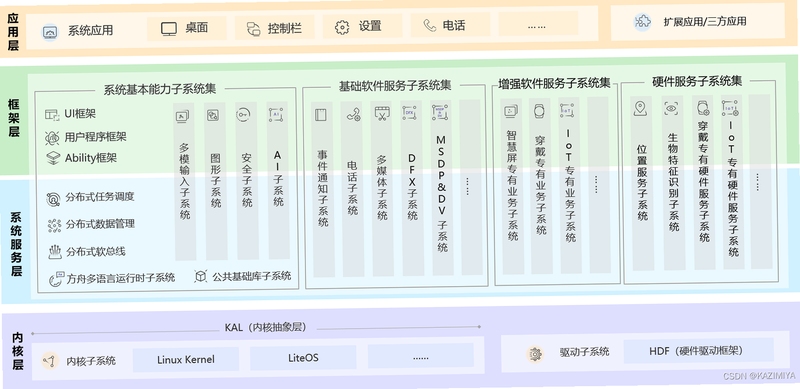Image resolution: width=800 pixels, height=389 pixels.
Task: Click the 内核子系统 icon
Action: (49, 360)
